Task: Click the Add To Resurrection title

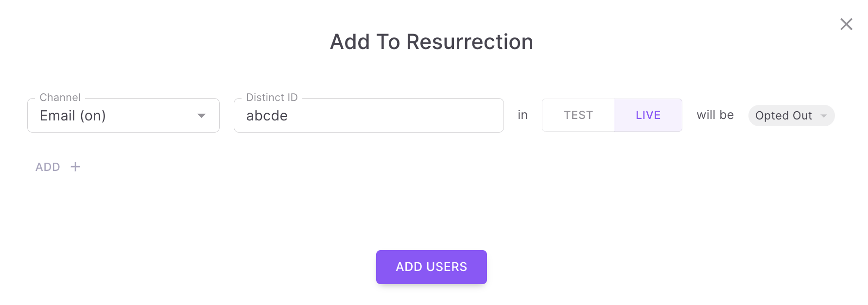Action: coord(432,42)
